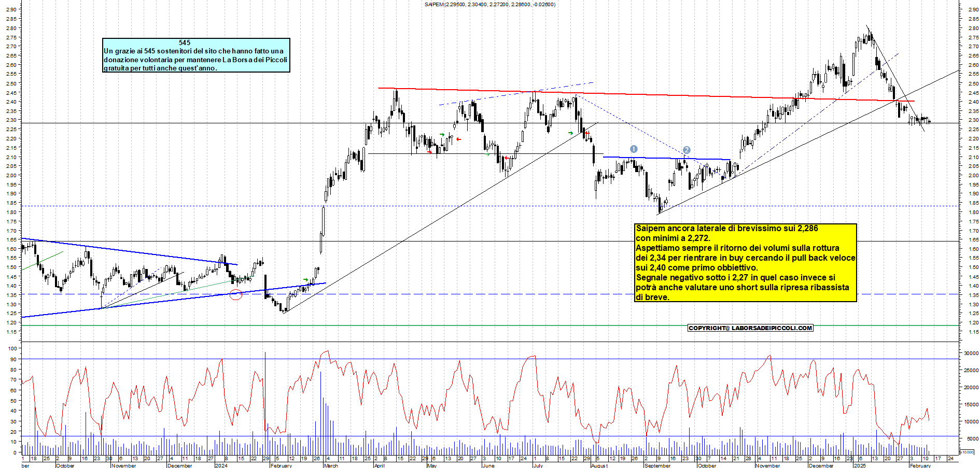The height and width of the screenshot is (468, 980).
Task: Click the 'September' month label
Action: click(x=657, y=465)
